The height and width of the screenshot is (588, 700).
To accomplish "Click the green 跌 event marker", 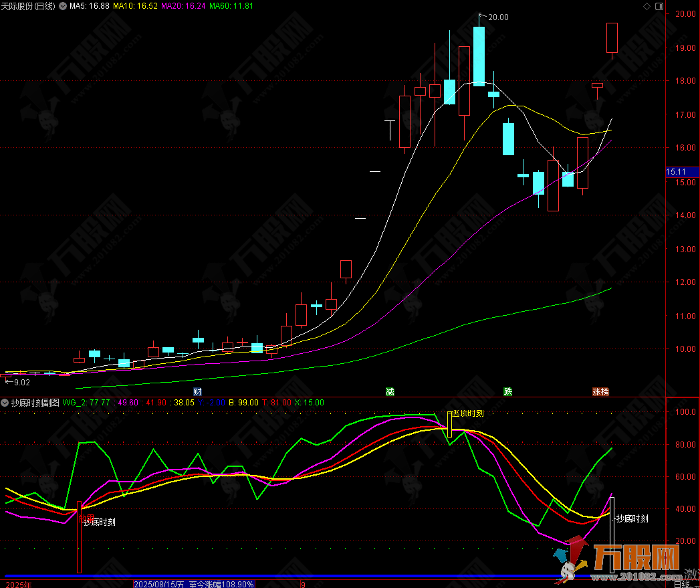I will [508, 391].
